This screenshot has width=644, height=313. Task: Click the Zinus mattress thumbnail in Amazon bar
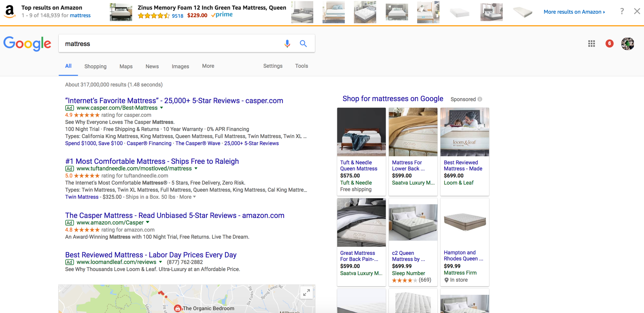click(121, 12)
